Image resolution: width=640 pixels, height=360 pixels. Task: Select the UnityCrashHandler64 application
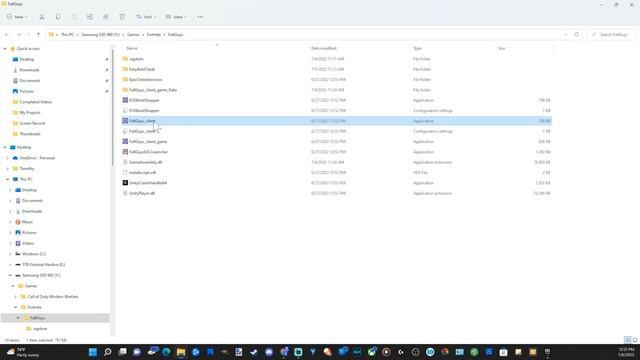click(x=148, y=183)
